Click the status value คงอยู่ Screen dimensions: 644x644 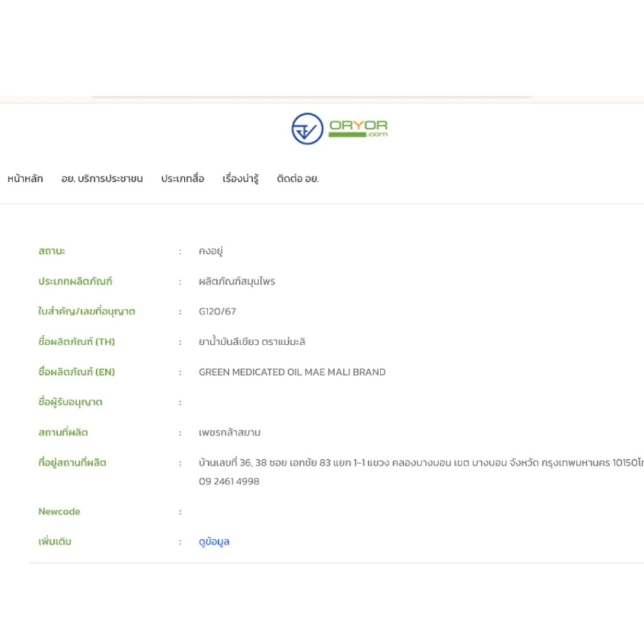click(x=211, y=251)
